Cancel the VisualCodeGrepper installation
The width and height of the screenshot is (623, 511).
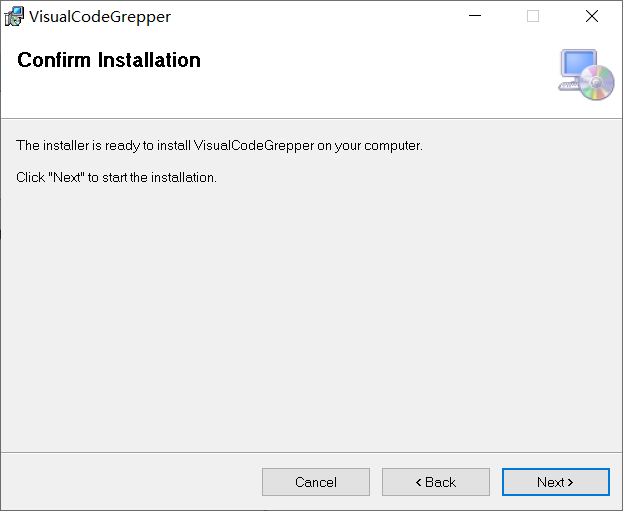point(316,482)
